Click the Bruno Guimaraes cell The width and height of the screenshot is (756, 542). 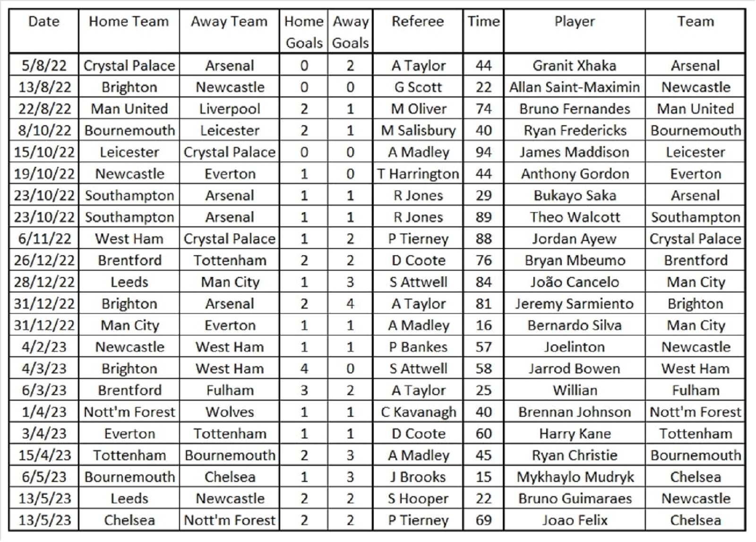click(x=575, y=499)
